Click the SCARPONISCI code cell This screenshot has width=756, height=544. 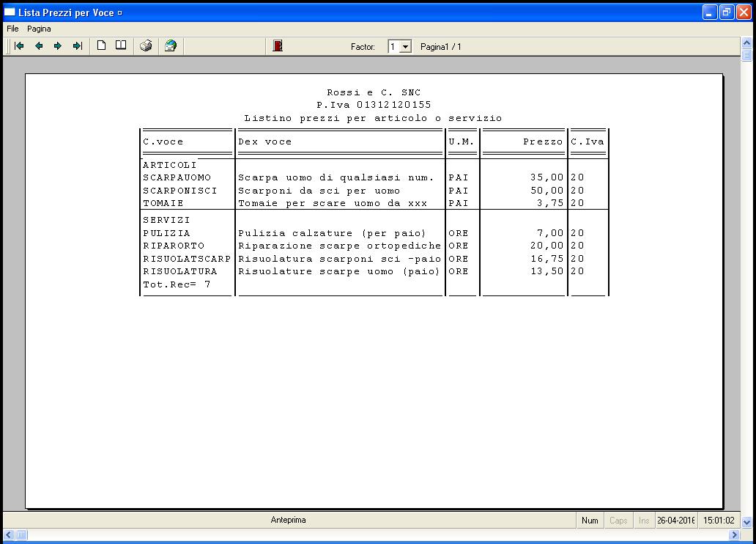point(179,191)
